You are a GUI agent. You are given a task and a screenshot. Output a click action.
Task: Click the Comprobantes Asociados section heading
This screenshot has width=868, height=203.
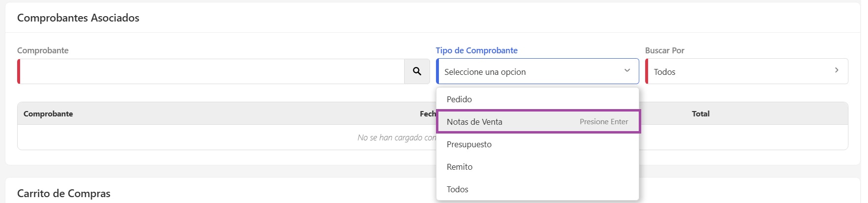78,18
